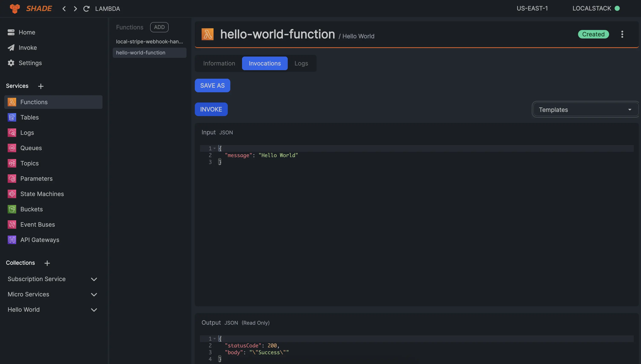641x364 pixels.
Task: Open the API Gateways service
Action: [53, 240]
